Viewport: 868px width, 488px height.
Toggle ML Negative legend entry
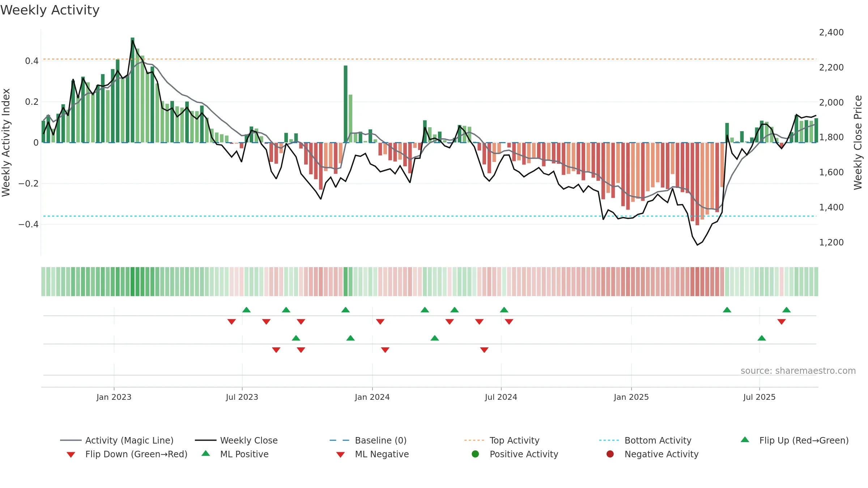click(x=373, y=454)
